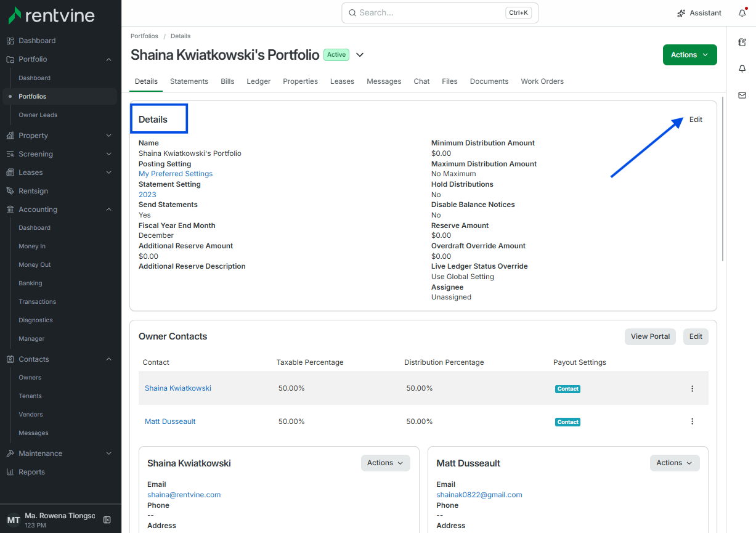Click View Portal button
Image resolution: width=756 pixels, height=533 pixels.
point(650,336)
